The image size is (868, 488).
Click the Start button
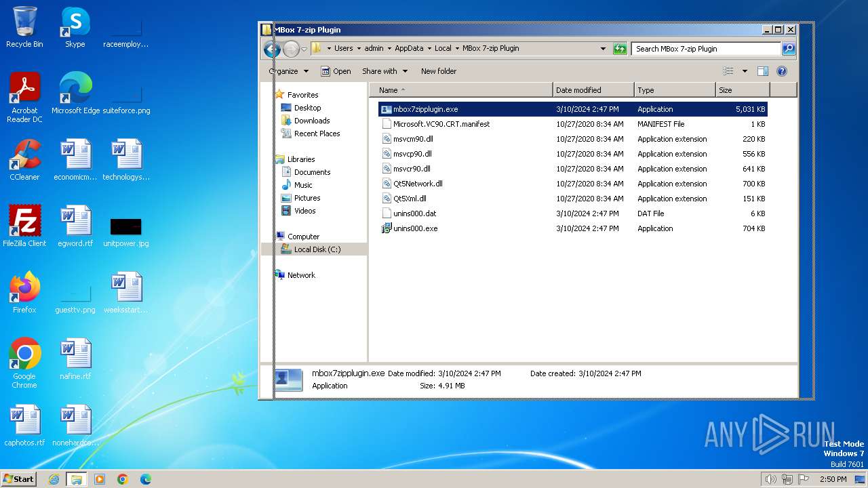point(19,479)
